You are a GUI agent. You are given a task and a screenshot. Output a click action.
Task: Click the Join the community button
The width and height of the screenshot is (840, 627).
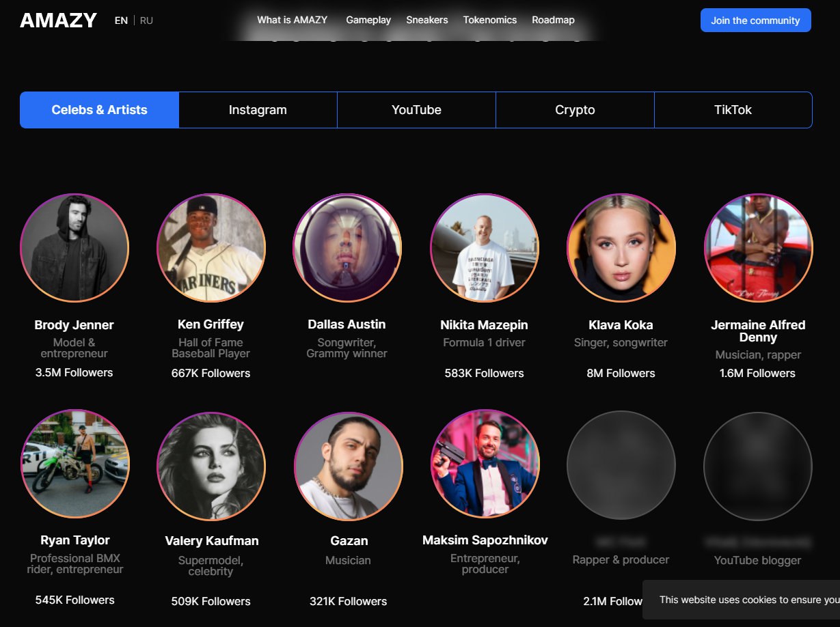click(755, 20)
